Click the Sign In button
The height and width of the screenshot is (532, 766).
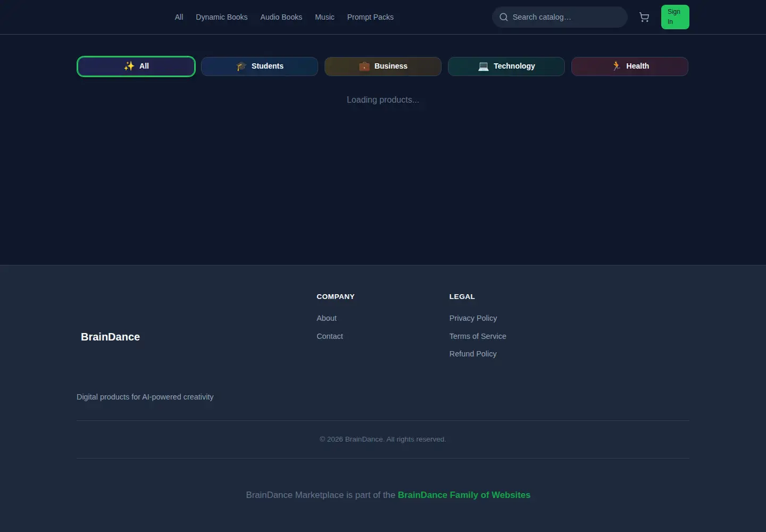tap(675, 17)
